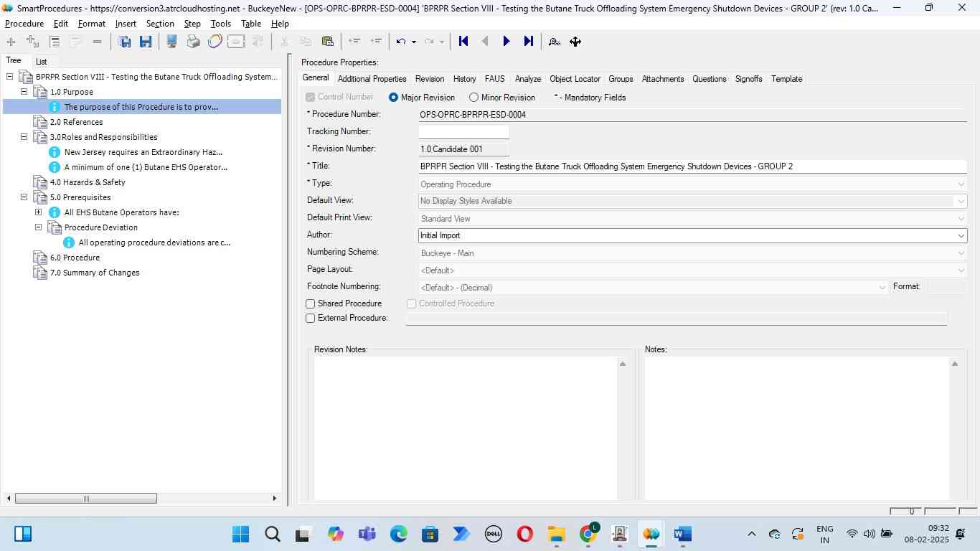The height and width of the screenshot is (551, 980).
Task: Click the increase indent toolbar icon
Action: [375, 42]
